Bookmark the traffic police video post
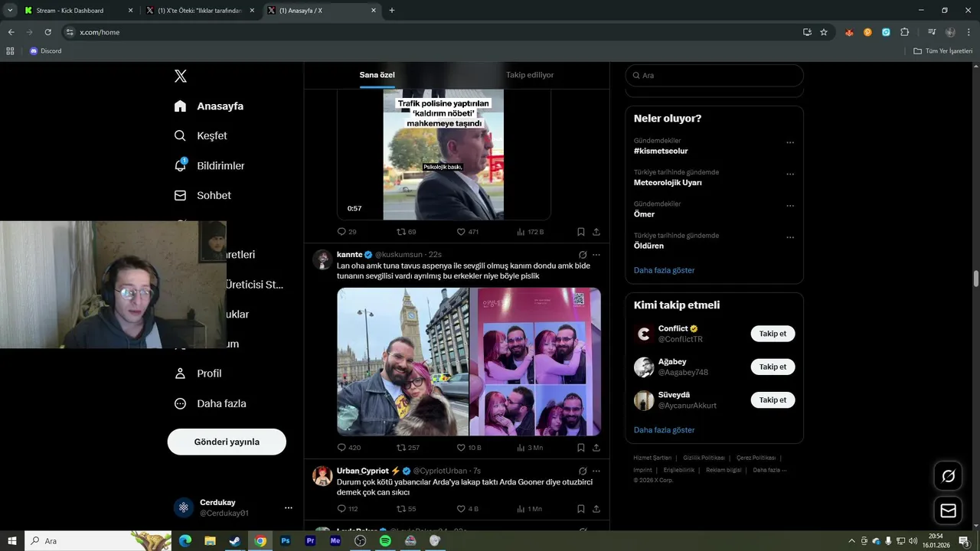This screenshot has width=980, height=551. (581, 231)
